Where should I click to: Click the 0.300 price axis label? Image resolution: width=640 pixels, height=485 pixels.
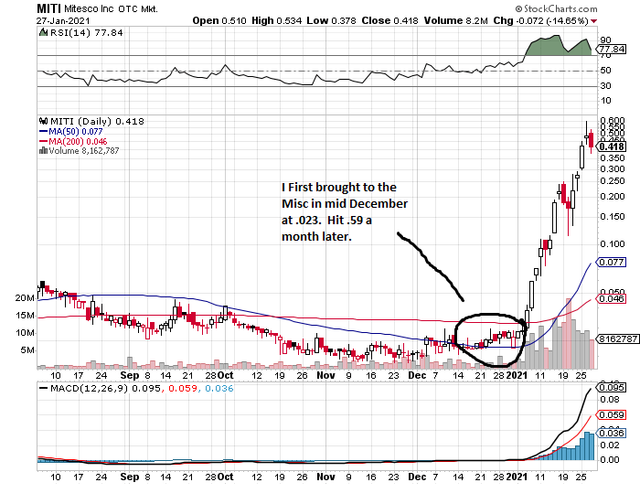[612, 169]
